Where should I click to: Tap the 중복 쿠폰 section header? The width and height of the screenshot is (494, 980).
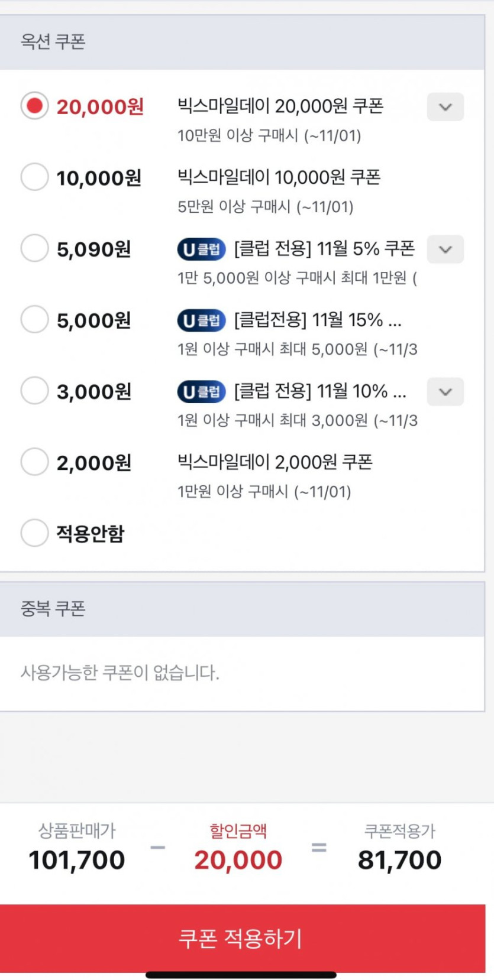[53, 609]
